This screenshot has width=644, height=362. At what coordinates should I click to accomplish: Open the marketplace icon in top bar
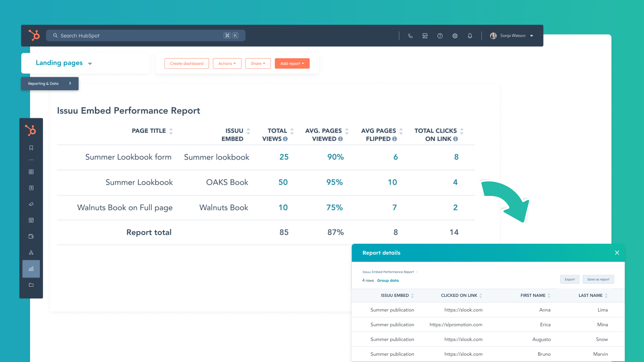[x=425, y=36]
